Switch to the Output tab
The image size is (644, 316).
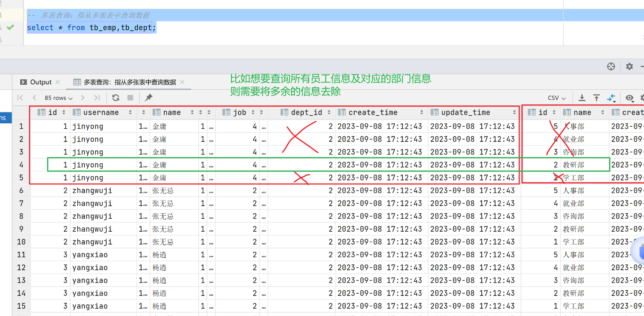[41, 82]
